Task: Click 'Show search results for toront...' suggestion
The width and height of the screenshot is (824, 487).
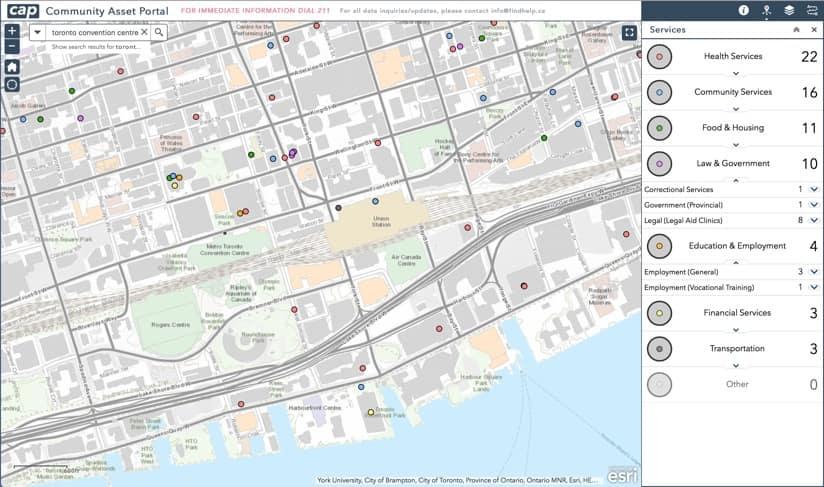Action: point(96,47)
